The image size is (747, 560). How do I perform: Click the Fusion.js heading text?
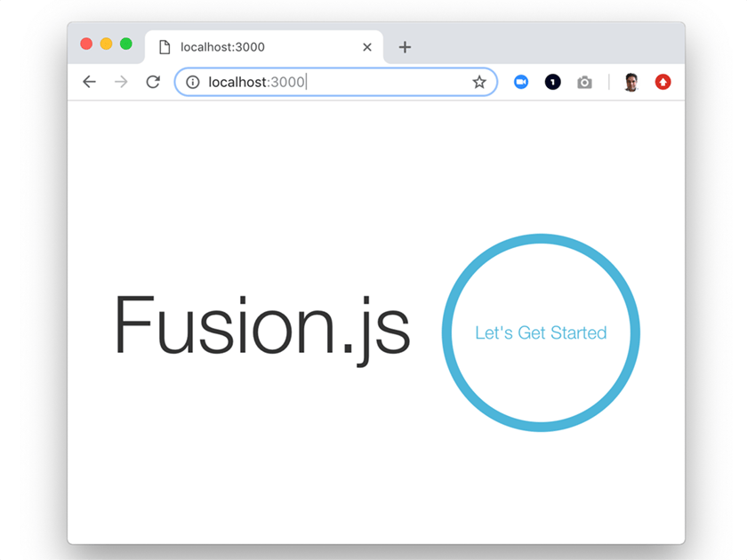(261, 326)
